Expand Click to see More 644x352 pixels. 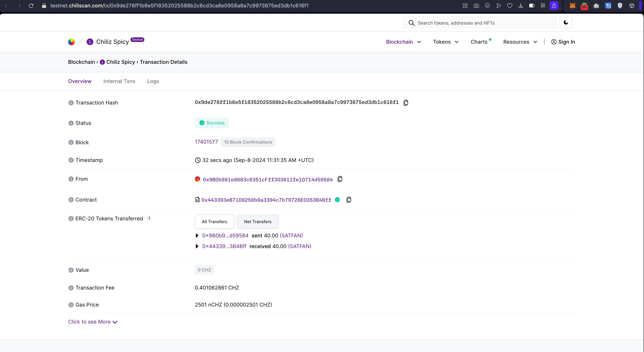93,322
